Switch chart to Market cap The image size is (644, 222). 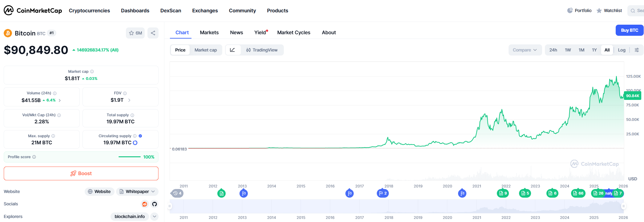[206, 50]
